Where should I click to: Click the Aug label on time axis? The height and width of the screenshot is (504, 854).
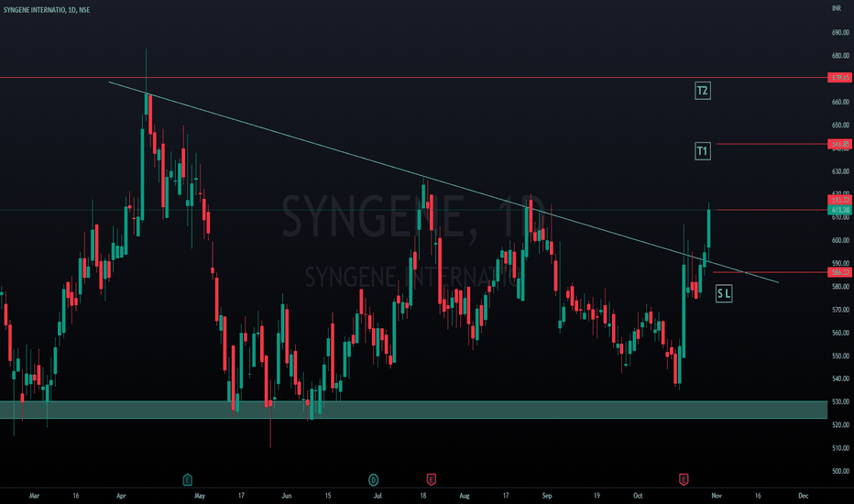(464, 496)
